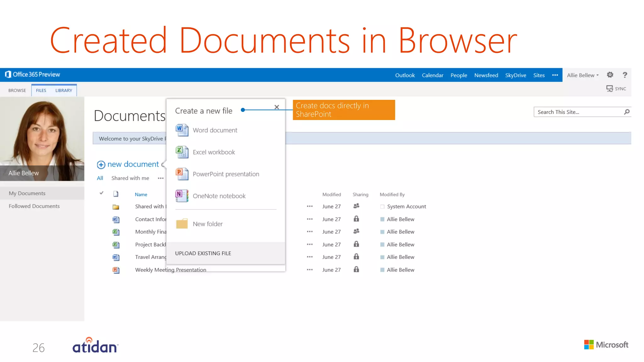Open the settings gear icon
644x362 pixels.
coord(610,75)
